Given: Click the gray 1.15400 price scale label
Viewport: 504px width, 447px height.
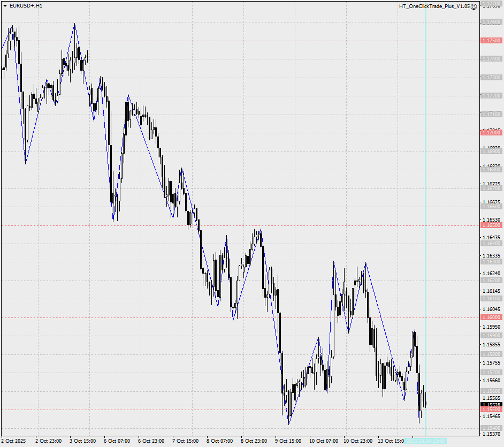Looking at the screenshot, I should 491,428.
